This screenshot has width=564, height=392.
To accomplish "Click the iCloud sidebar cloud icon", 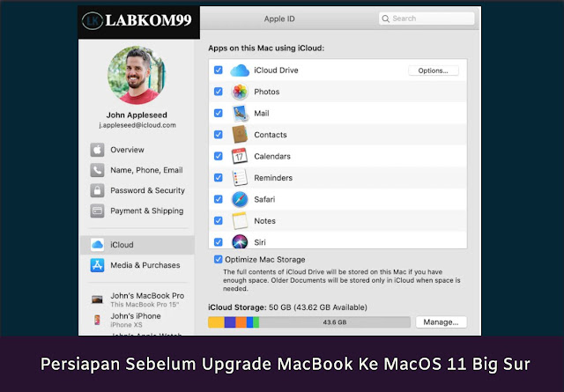I will tap(97, 245).
